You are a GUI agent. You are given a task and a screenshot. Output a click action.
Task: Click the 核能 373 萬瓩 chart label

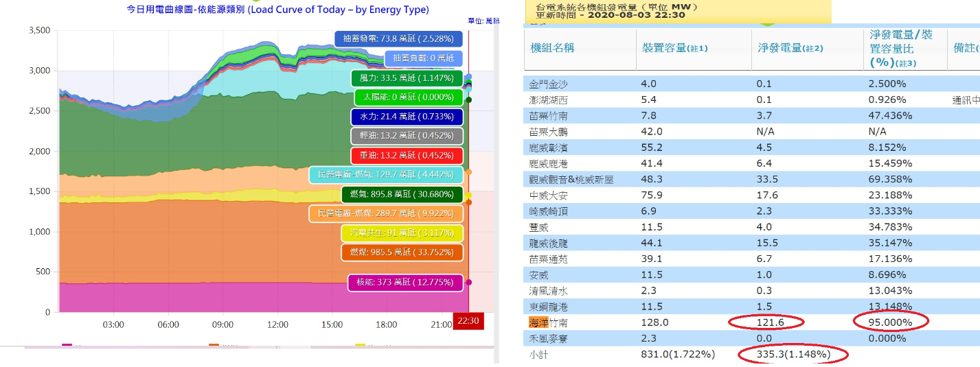(404, 283)
